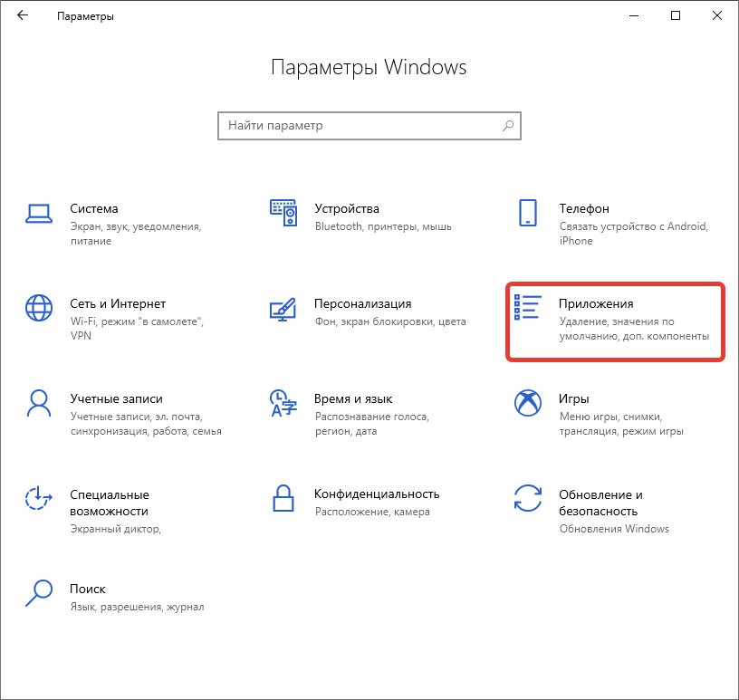Click the back arrow in title bar
739x700 pixels.
click(x=23, y=15)
